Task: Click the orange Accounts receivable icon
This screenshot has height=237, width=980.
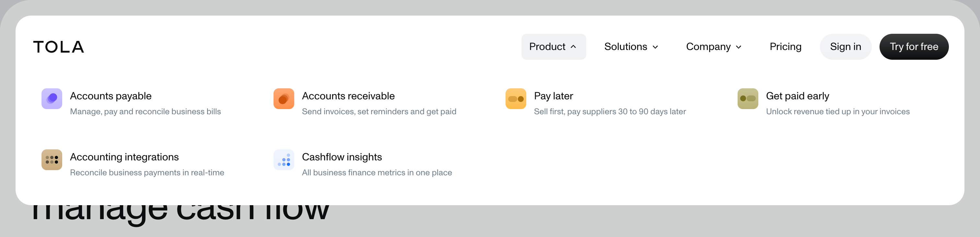Action: (284, 99)
